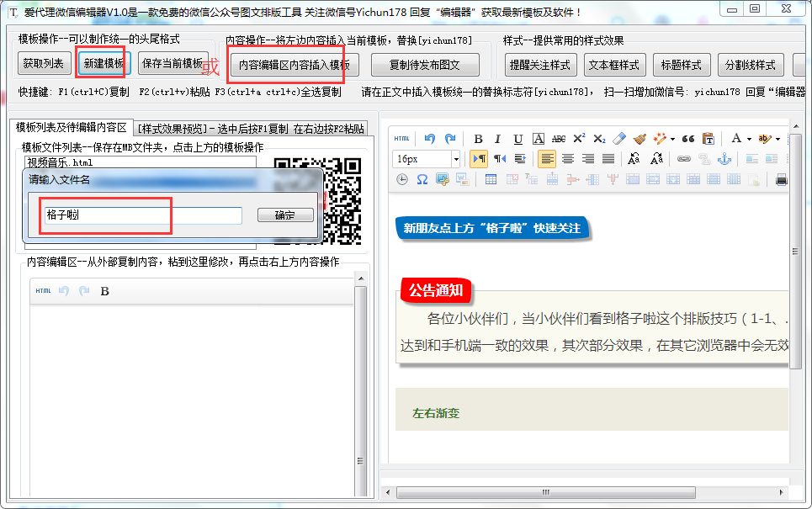Image resolution: width=812 pixels, height=509 pixels.
Task: Click the first-line indent icon
Action: pyautogui.click(x=520, y=159)
